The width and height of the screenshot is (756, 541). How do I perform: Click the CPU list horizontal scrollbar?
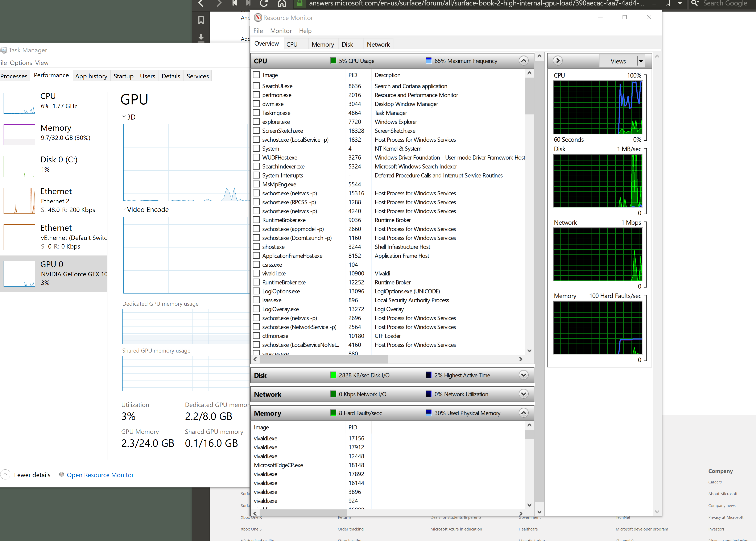click(323, 359)
